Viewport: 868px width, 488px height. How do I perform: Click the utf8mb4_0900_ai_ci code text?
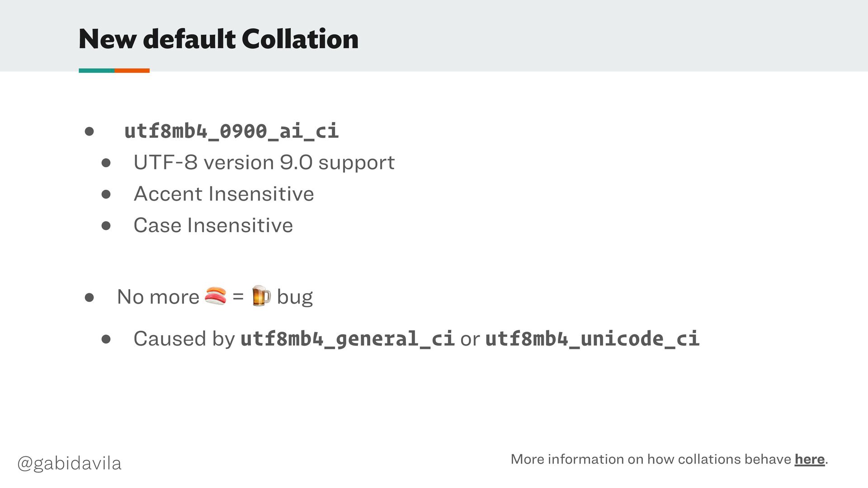point(231,131)
